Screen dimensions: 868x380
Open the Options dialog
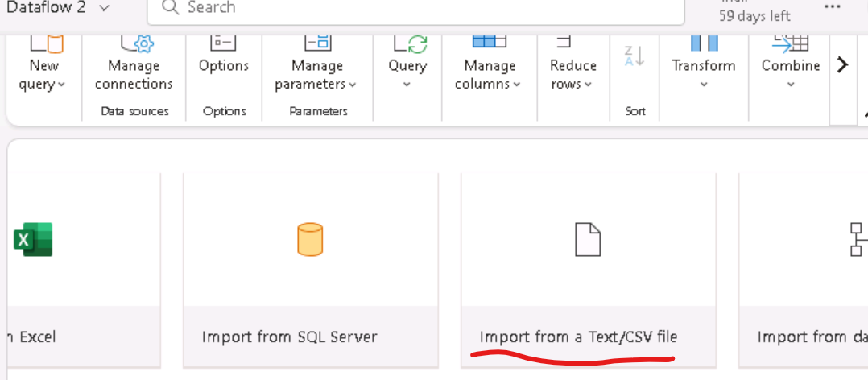[224, 65]
